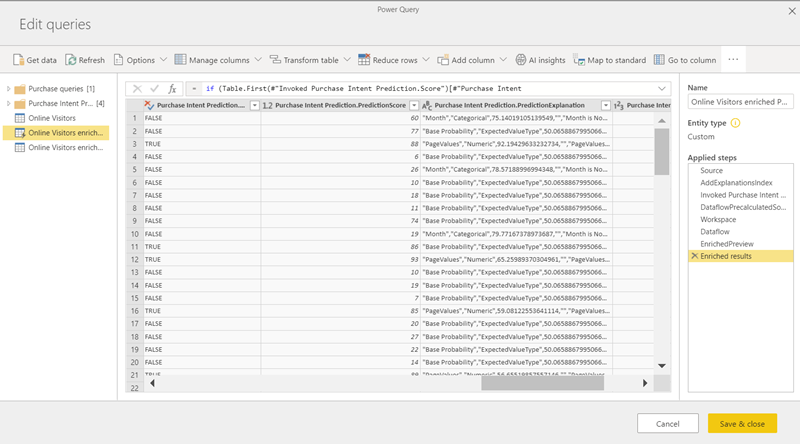This screenshot has height=444, width=800.
Task: Click the Refresh icon in toolbar
Action: 71,60
